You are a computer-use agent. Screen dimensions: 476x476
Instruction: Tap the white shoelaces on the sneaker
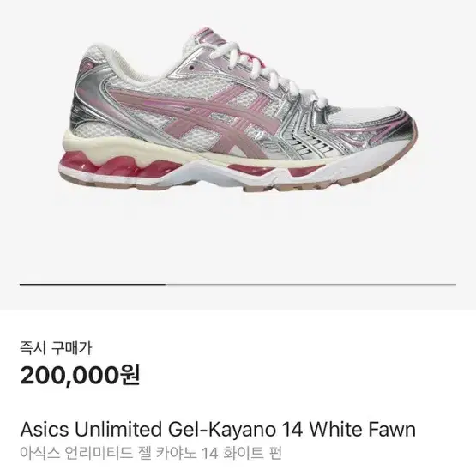[267, 73]
